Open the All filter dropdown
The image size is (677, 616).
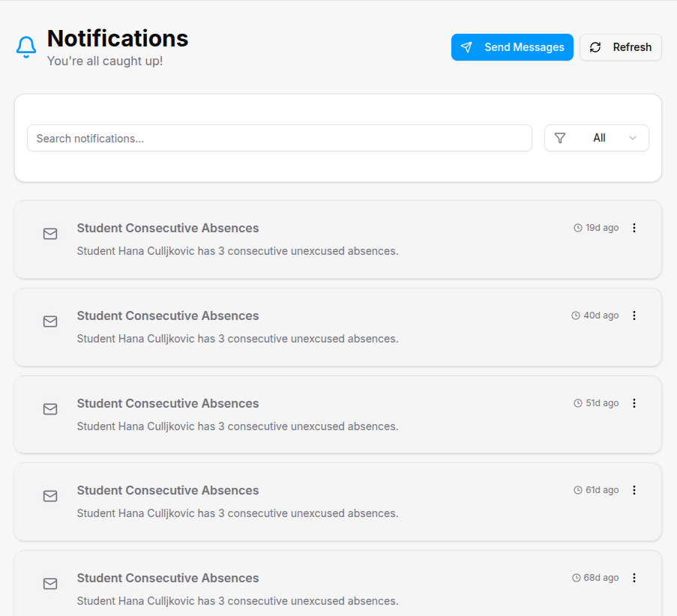(597, 138)
